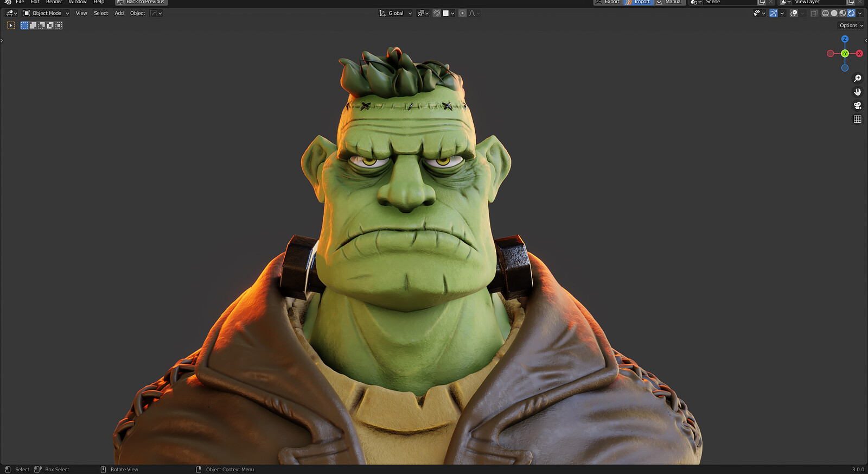Viewport: 868px width, 474px height.
Task: Open the Help menu
Action: pos(99,2)
